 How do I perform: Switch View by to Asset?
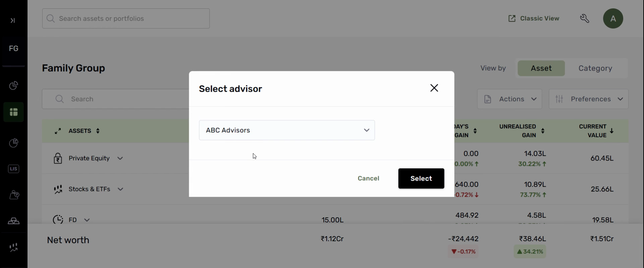[x=541, y=69]
